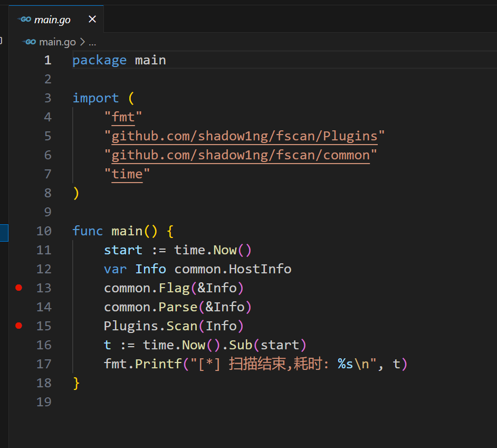Click the 'main()' function name
This screenshot has width=497, height=448.
tap(127, 231)
